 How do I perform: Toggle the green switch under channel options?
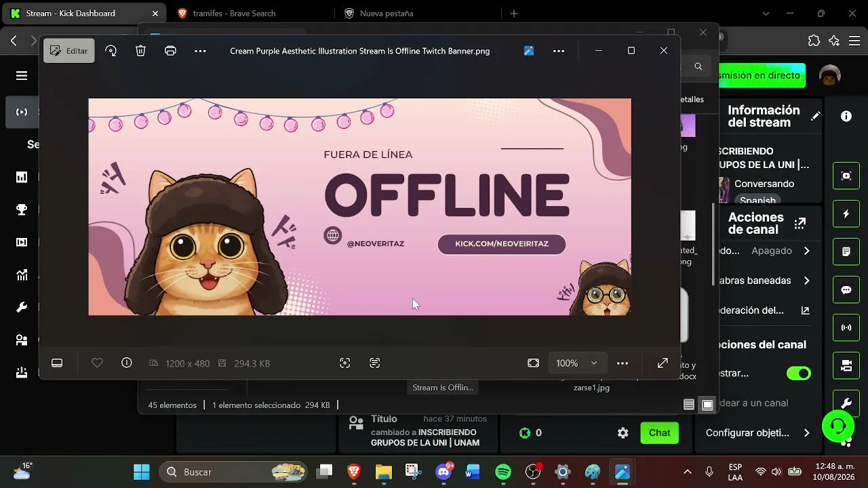799,373
